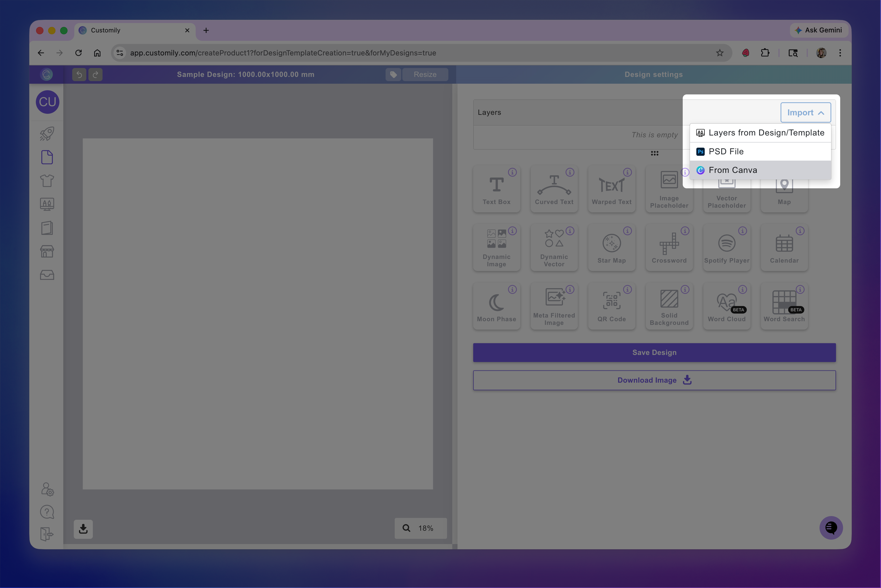
Task: Reload the browser page
Action: [x=78, y=53]
